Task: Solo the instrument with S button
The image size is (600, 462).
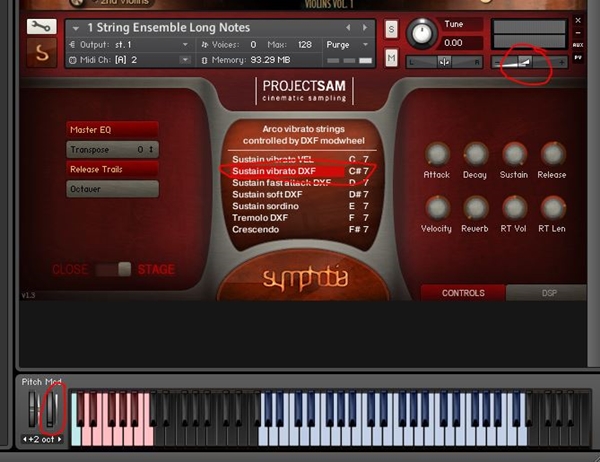Action: coord(391,29)
